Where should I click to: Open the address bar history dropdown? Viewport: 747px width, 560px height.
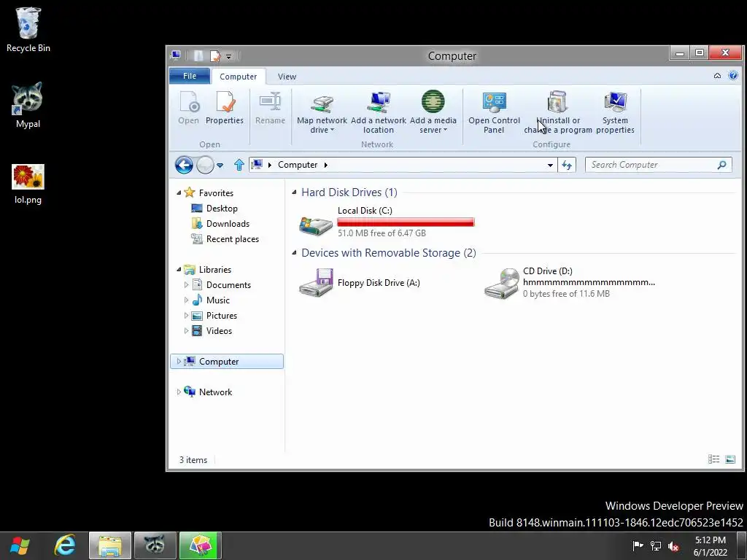pos(550,166)
